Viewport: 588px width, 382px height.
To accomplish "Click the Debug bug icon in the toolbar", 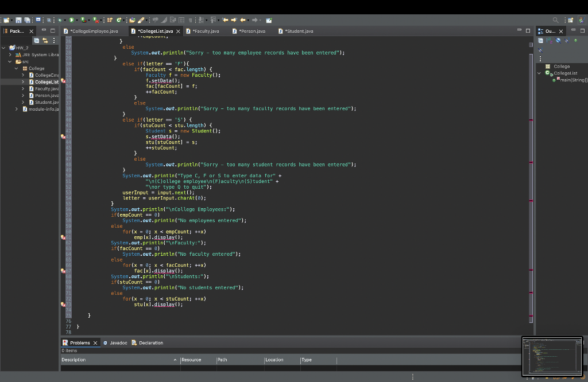I will 60,20.
